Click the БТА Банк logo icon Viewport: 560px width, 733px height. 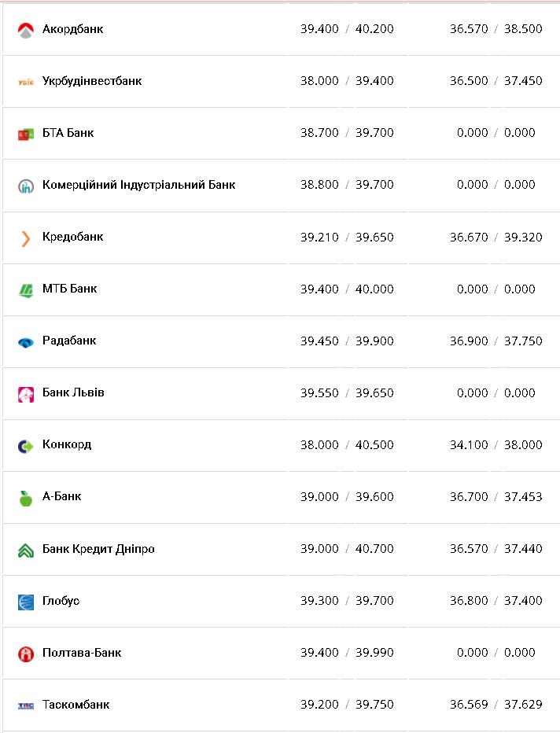coord(26,134)
